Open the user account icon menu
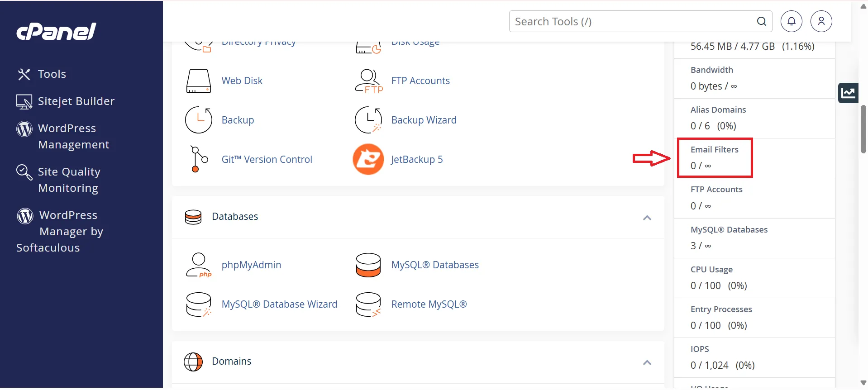Viewport: 868px width, 390px height. [x=821, y=21]
